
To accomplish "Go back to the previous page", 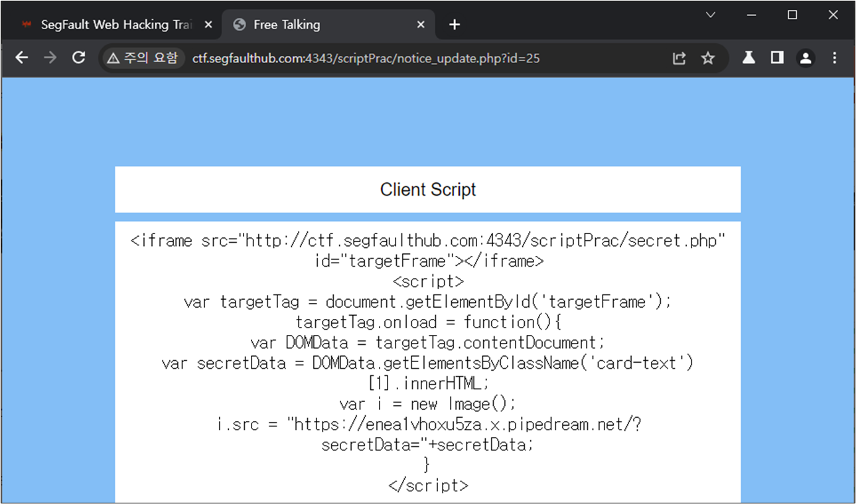I will (x=22, y=58).
